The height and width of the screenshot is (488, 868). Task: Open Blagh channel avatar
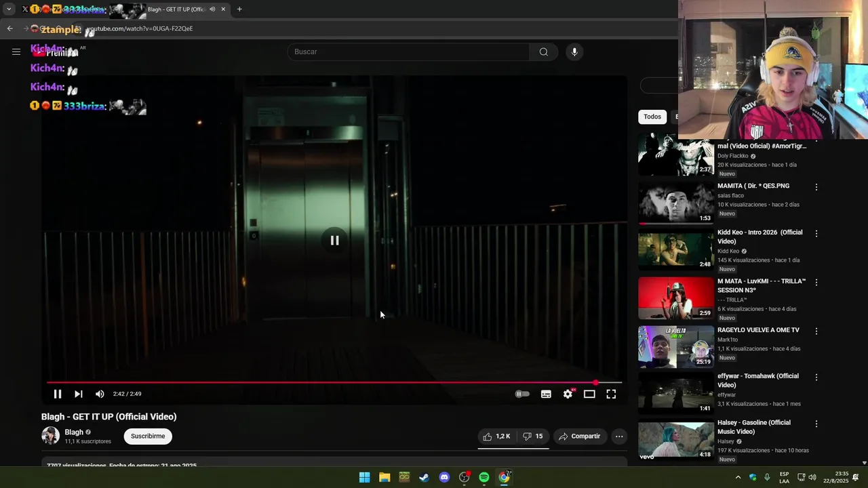(x=51, y=436)
